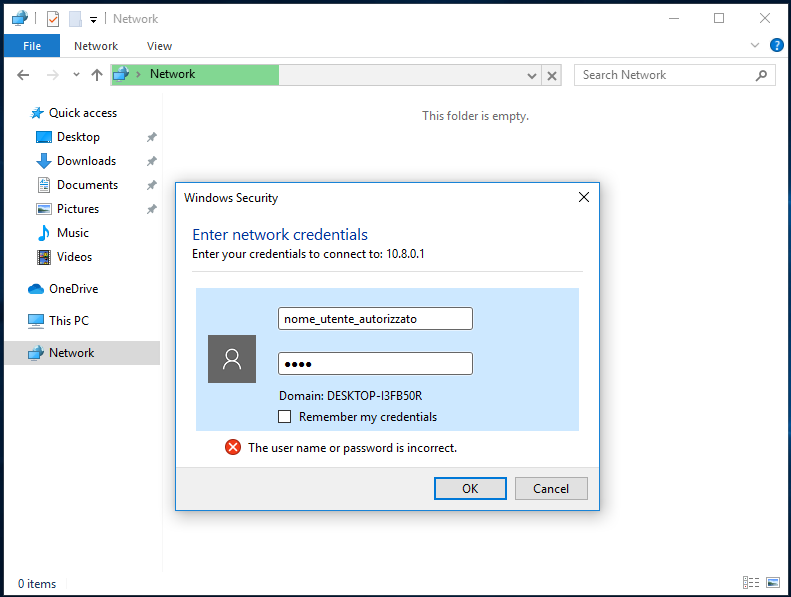
Task: Maximize the Network explorer window
Action: pos(719,19)
